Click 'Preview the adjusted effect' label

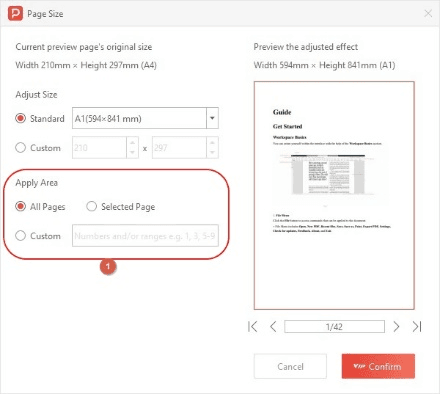[x=306, y=47]
